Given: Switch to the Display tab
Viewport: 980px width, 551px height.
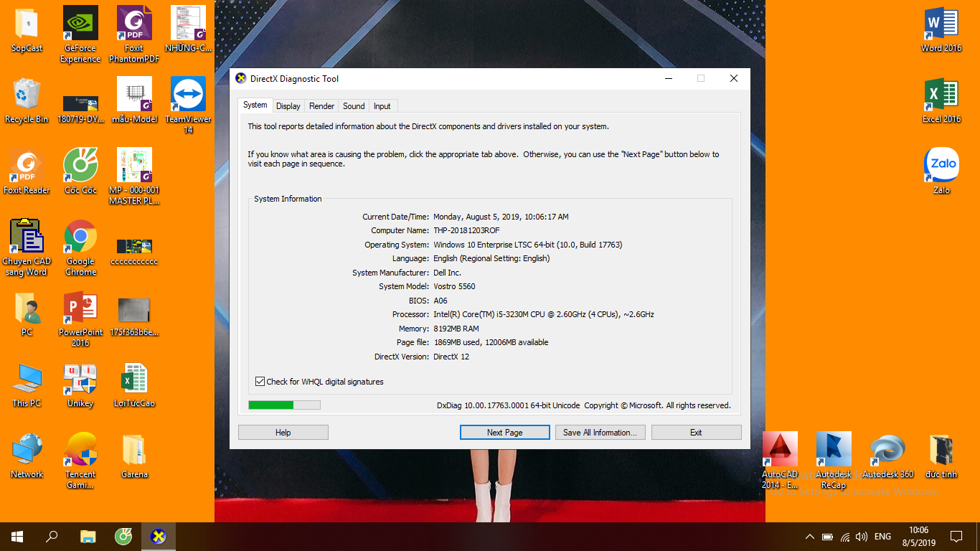Looking at the screenshot, I should click(288, 106).
